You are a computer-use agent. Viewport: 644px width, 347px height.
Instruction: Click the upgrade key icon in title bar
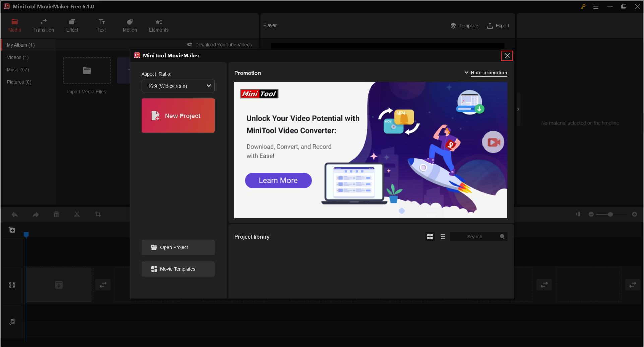coord(583,6)
